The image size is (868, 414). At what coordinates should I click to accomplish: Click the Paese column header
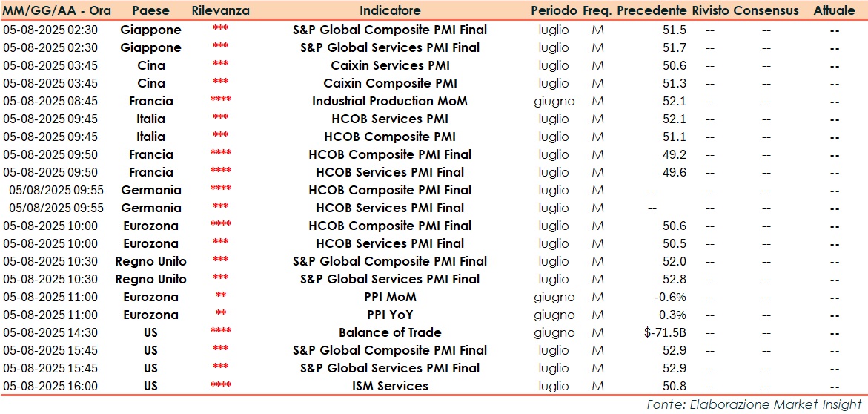click(x=150, y=11)
